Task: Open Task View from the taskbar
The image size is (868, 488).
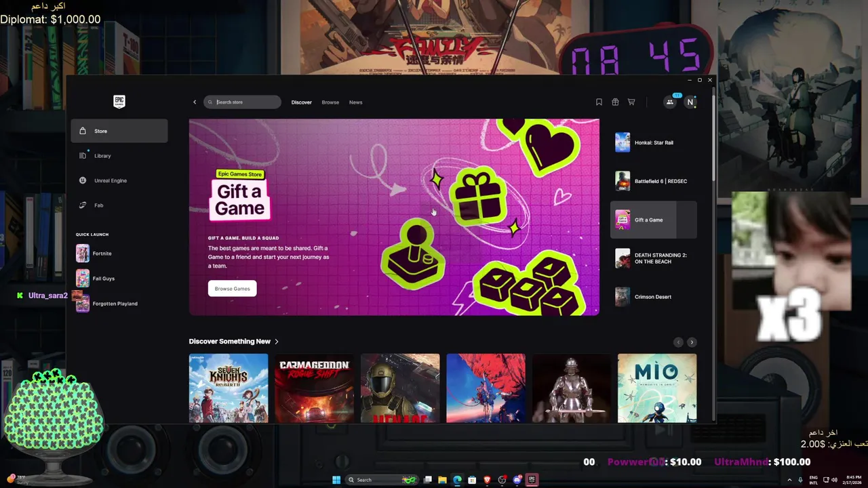Action: [x=427, y=480]
